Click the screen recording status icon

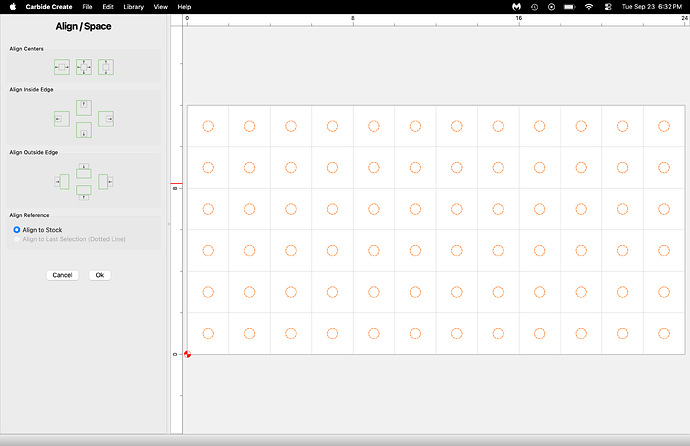551,7
